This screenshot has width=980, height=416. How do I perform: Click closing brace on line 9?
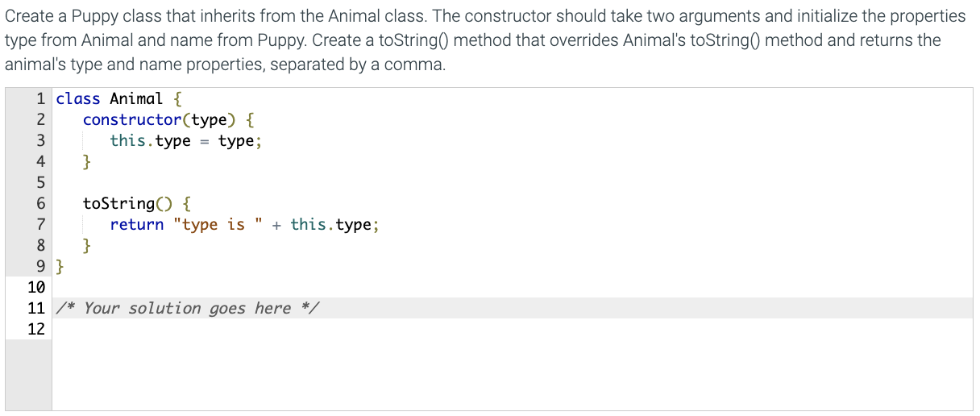pos(60,266)
